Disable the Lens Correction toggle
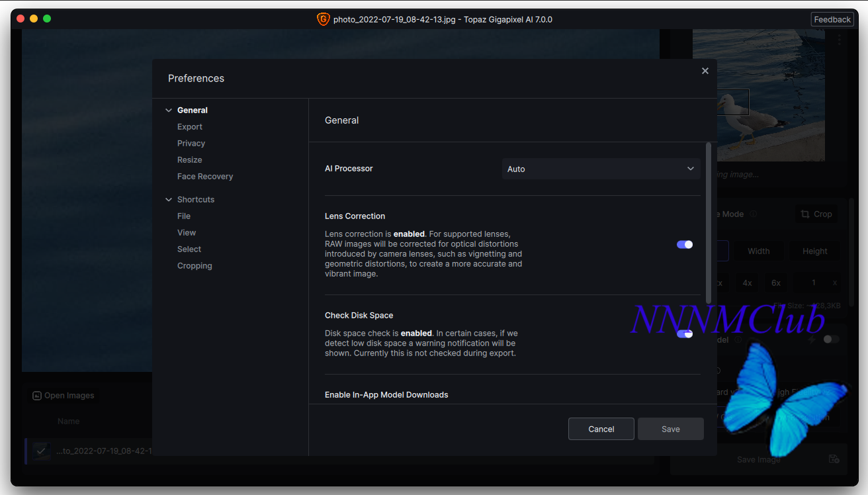 [684, 244]
